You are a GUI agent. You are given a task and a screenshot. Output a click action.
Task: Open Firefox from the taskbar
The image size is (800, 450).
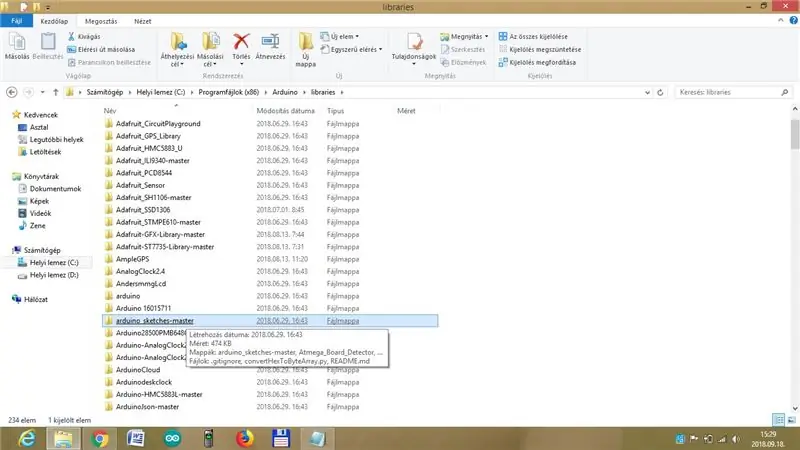[x=245, y=438]
